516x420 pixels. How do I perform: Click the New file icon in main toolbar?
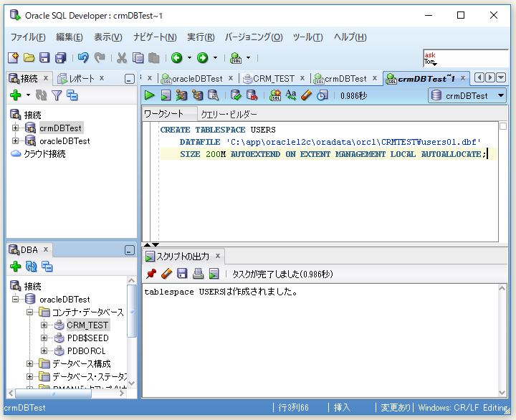pyautogui.click(x=13, y=58)
